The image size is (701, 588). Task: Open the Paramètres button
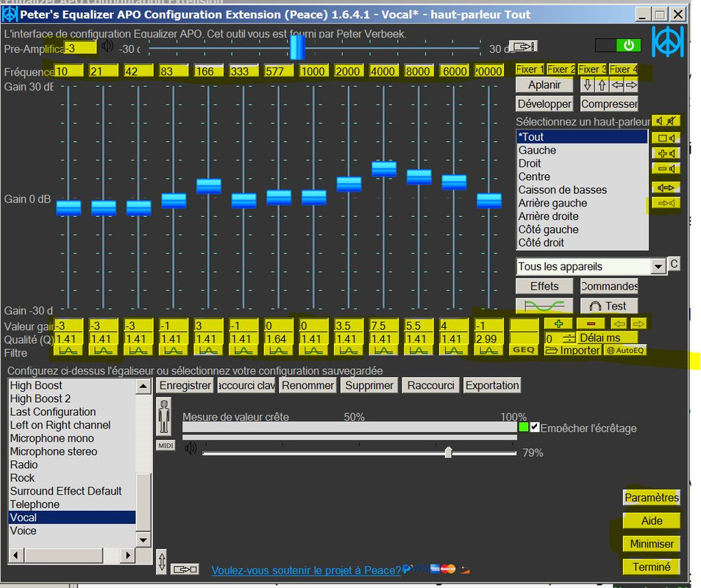point(652,498)
